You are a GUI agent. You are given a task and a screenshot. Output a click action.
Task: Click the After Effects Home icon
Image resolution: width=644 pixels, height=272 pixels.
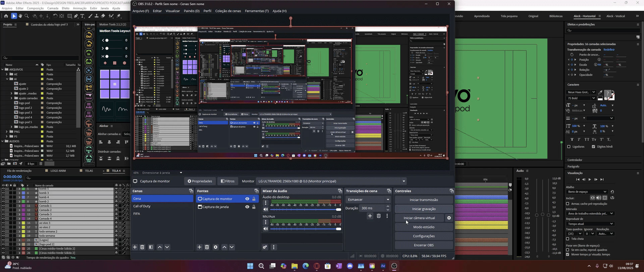point(6,16)
